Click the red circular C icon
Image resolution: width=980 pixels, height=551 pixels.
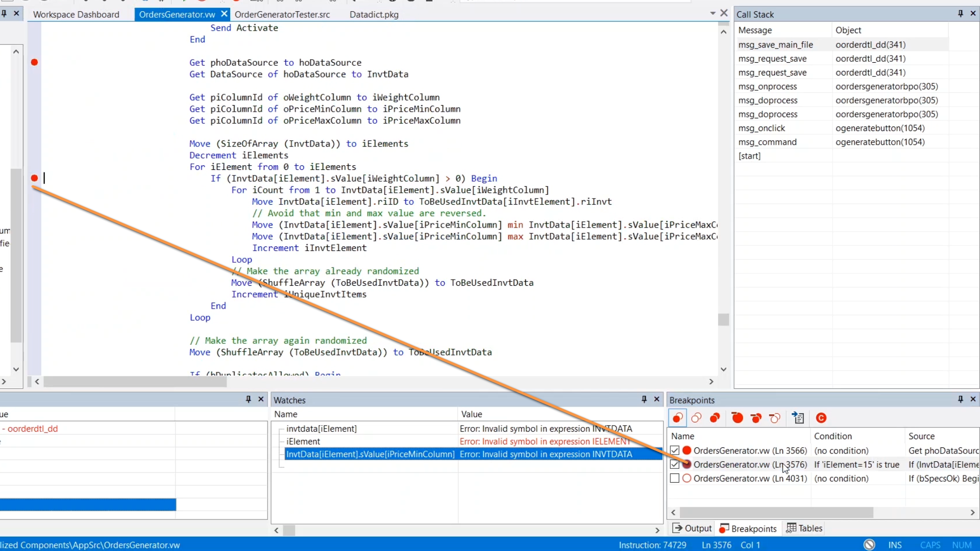coord(821,418)
